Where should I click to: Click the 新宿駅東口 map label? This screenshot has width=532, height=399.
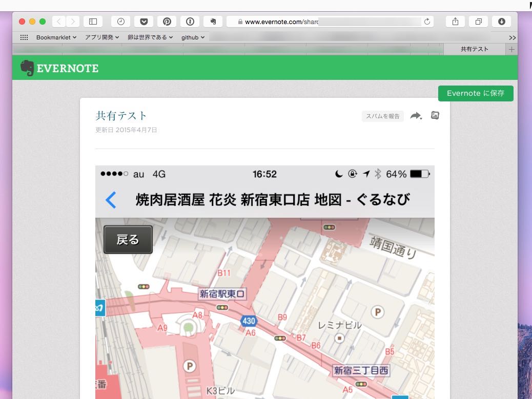[222, 294]
